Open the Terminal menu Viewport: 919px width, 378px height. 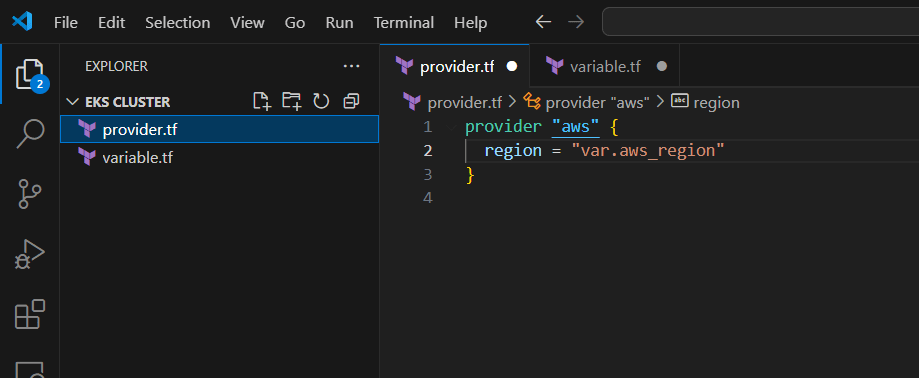click(x=404, y=23)
